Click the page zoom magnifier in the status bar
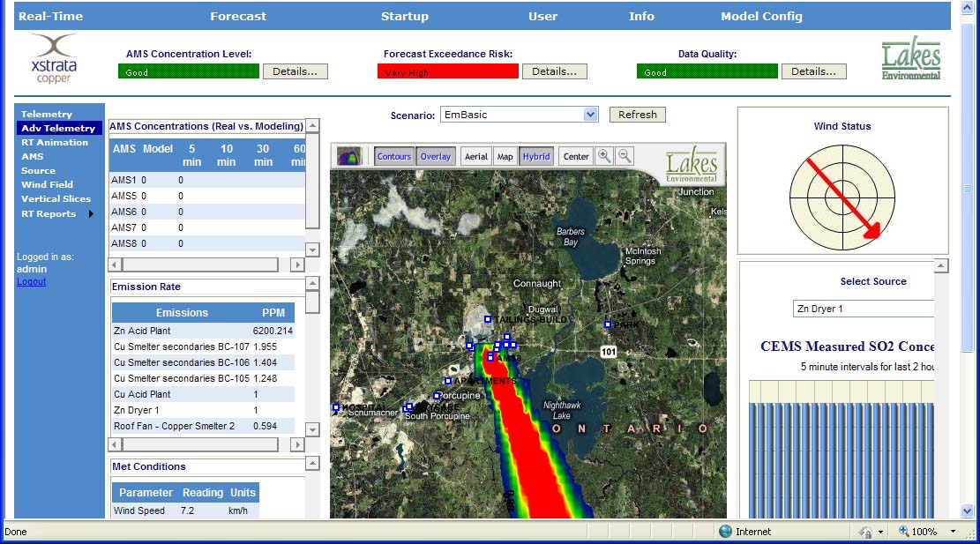Screen dimensions: 980x544 coord(901,532)
